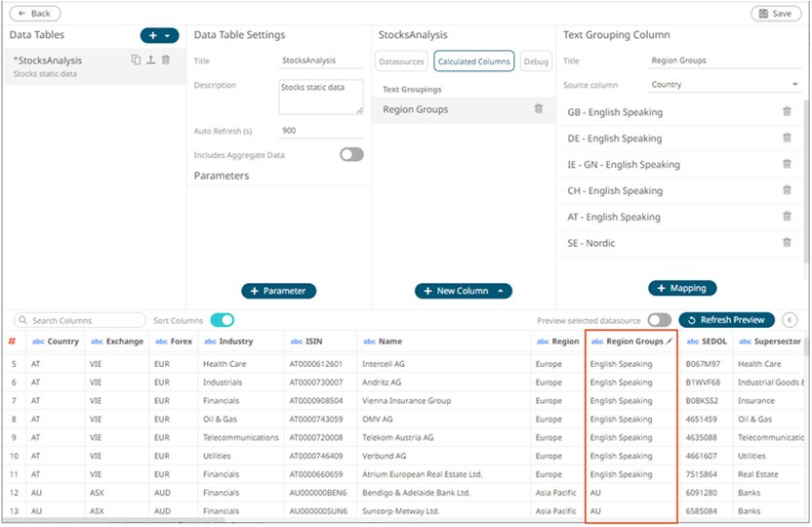Screen dimensions: 812x527
Task: Delete the CH - English Speaking mapping
Action: pyautogui.click(x=787, y=190)
